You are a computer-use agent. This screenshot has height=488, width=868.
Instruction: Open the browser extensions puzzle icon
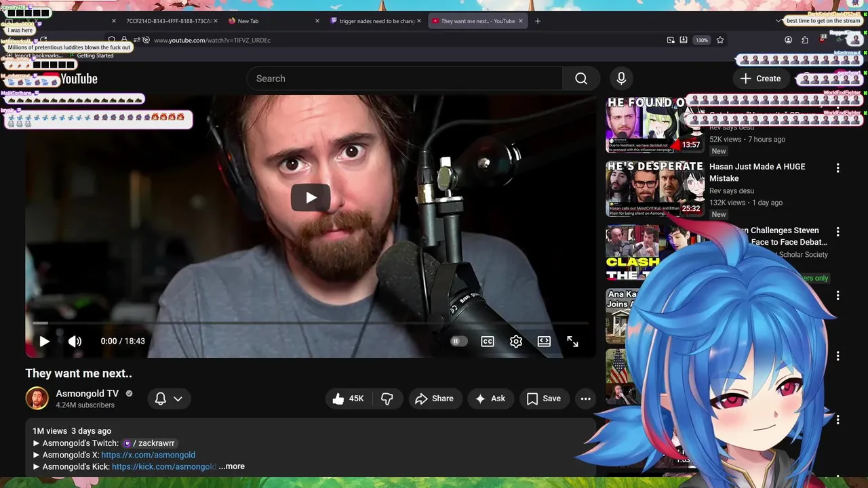point(805,40)
